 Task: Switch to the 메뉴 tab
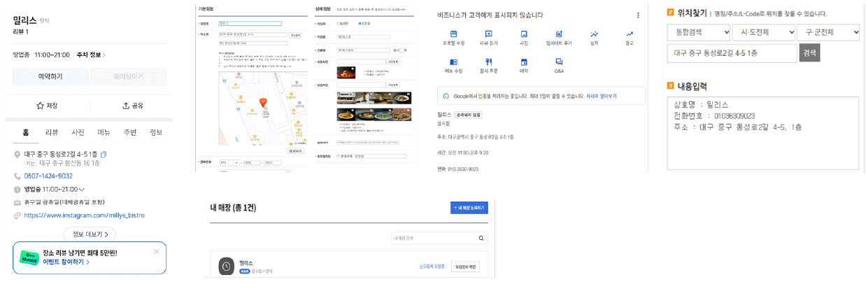tap(104, 132)
